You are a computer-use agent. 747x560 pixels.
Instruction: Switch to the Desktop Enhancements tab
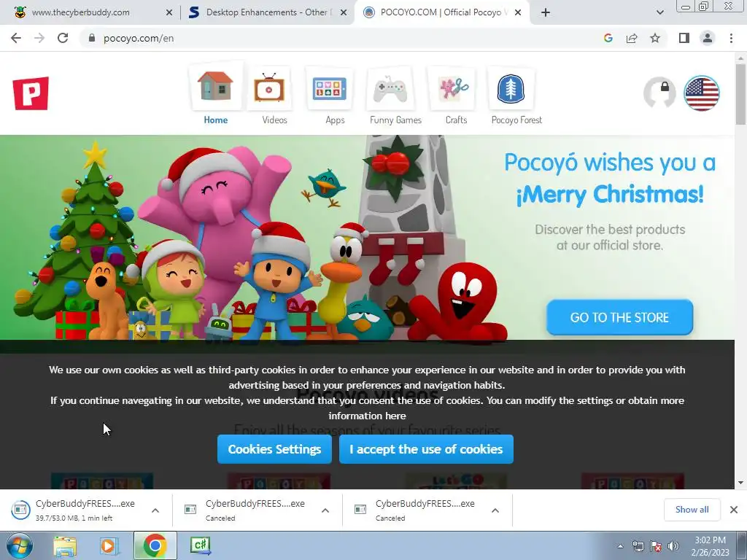click(x=267, y=12)
